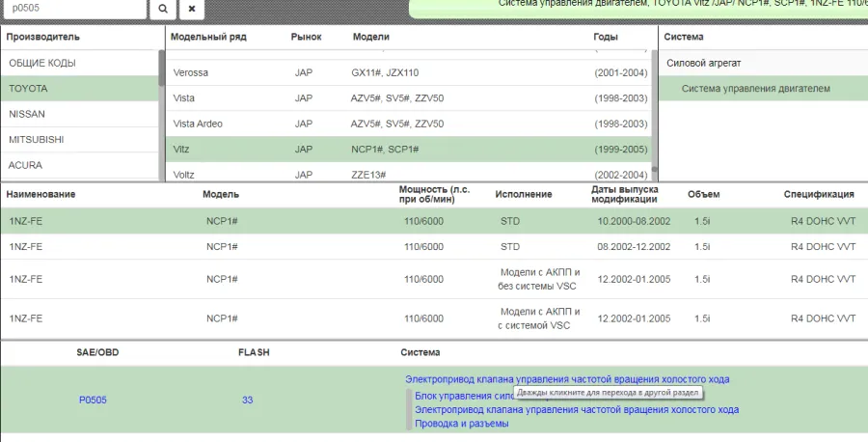
Task: Click the SAE/OBD column header
Action: (x=97, y=352)
